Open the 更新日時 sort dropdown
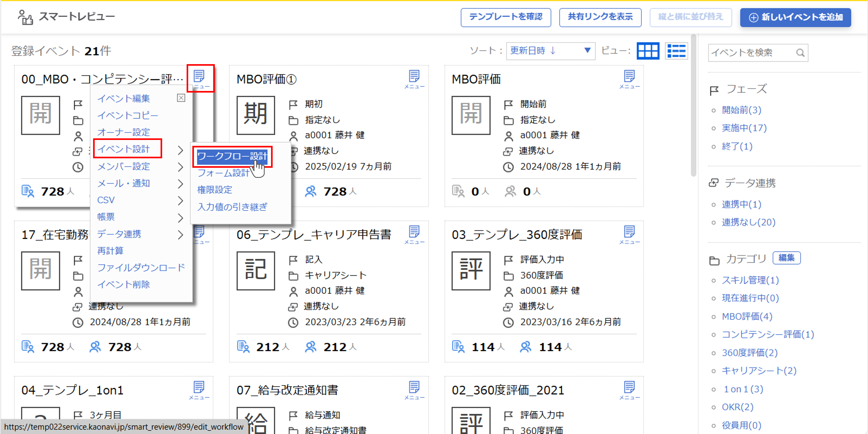868x434 pixels. pyautogui.click(x=550, y=51)
